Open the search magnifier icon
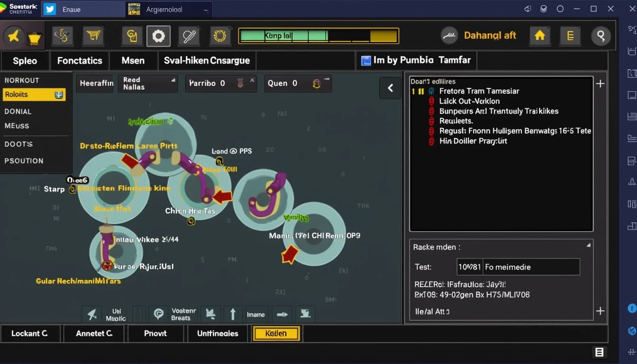The height and width of the screenshot is (364, 637). [601, 36]
